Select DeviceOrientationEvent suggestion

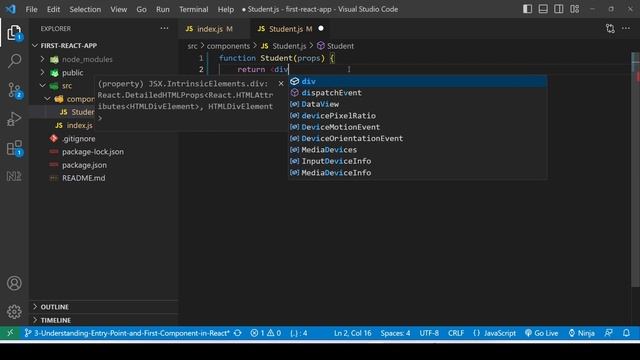coord(418,138)
